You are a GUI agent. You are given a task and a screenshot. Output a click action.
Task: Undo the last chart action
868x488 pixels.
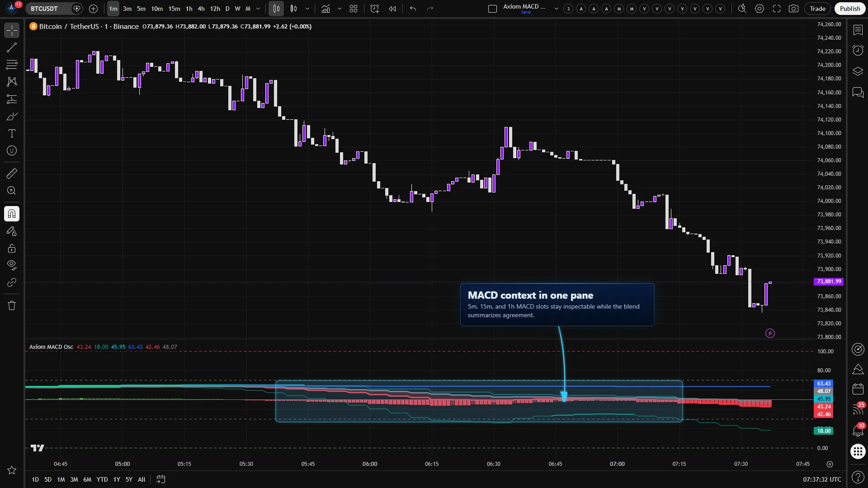(x=413, y=9)
